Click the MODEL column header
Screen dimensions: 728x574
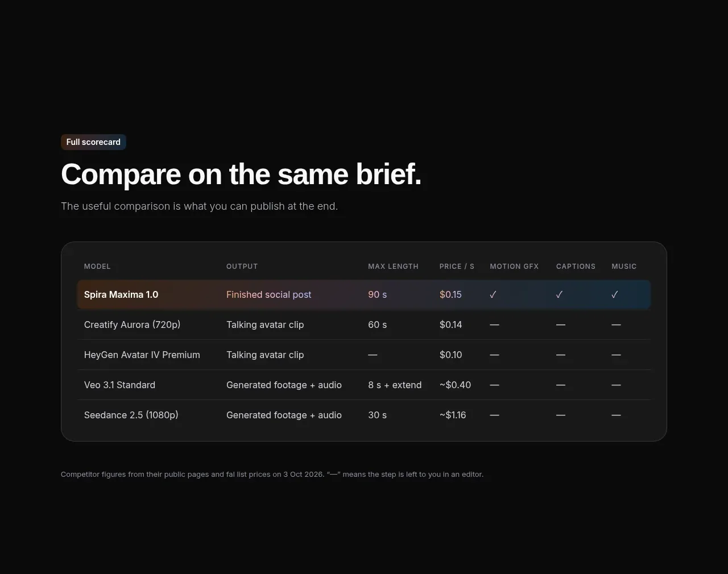(x=97, y=267)
